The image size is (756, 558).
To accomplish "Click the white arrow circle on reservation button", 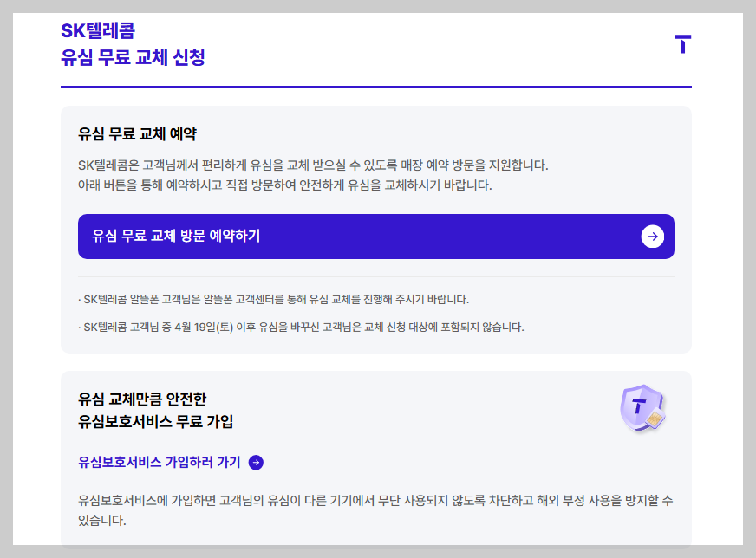I will (652, 237).
